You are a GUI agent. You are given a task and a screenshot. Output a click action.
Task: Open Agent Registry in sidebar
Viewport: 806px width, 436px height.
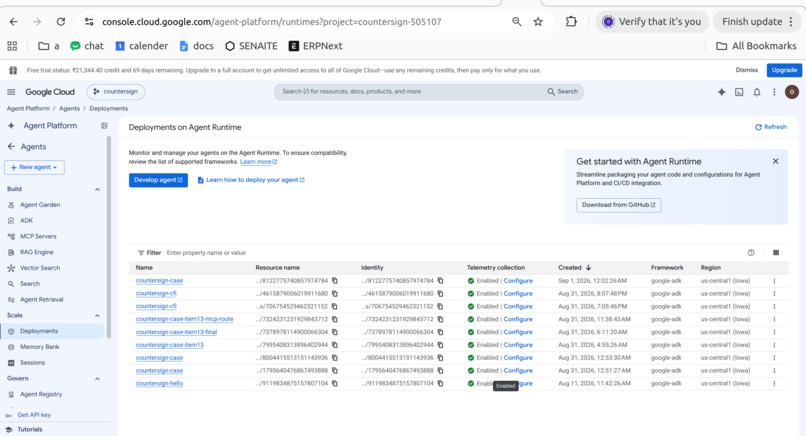click(x=41, y=394)
